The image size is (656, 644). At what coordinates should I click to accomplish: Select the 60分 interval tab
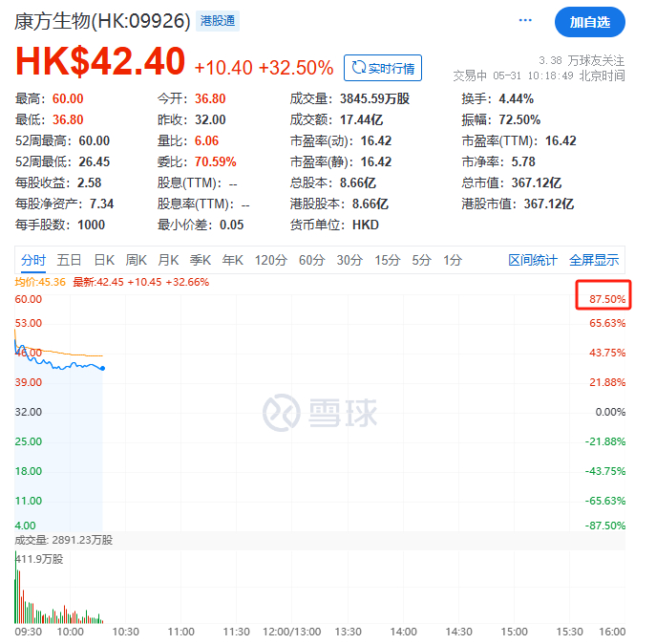[311, 261]
